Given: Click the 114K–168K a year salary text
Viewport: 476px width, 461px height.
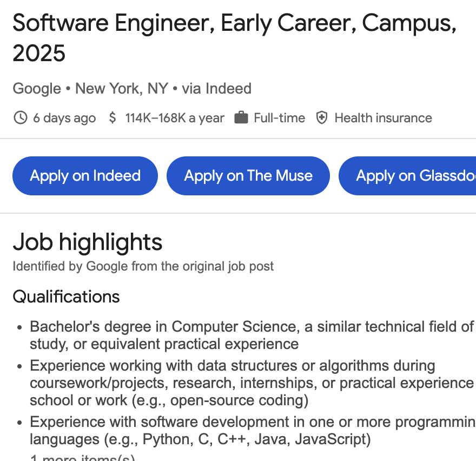Looking at the screenshot, I should click(175, 118).
